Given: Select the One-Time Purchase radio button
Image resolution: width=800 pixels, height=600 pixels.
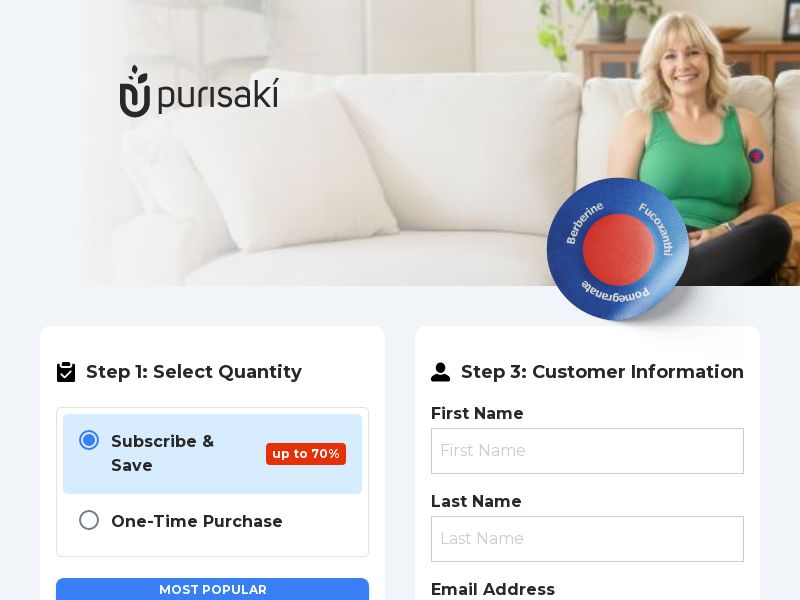Looking at the screenshot, I should click(89, 520).
